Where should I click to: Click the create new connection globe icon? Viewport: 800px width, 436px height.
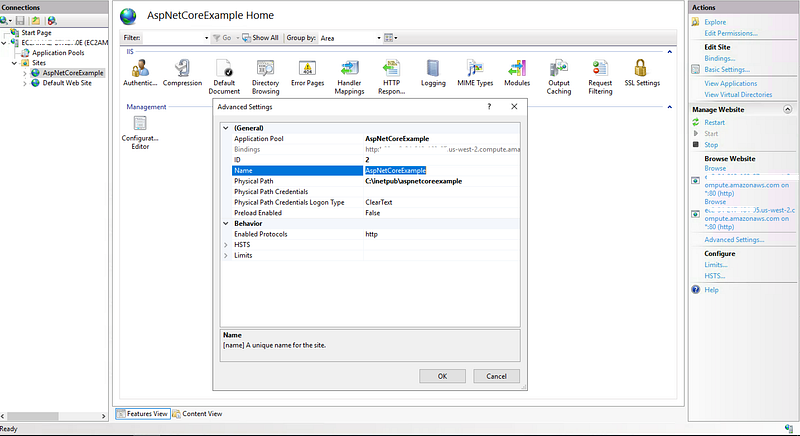[x=5, y=20]
